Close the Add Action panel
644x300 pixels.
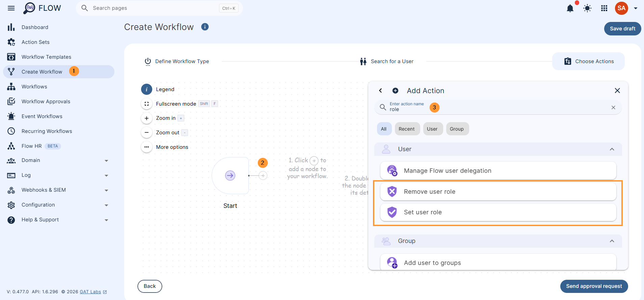(617, 90)
